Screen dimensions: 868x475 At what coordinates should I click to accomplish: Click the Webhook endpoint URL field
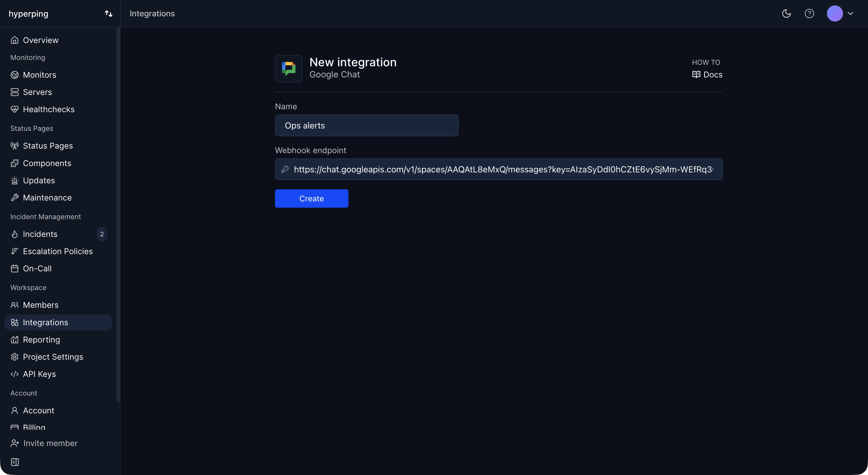click(499, 169)
